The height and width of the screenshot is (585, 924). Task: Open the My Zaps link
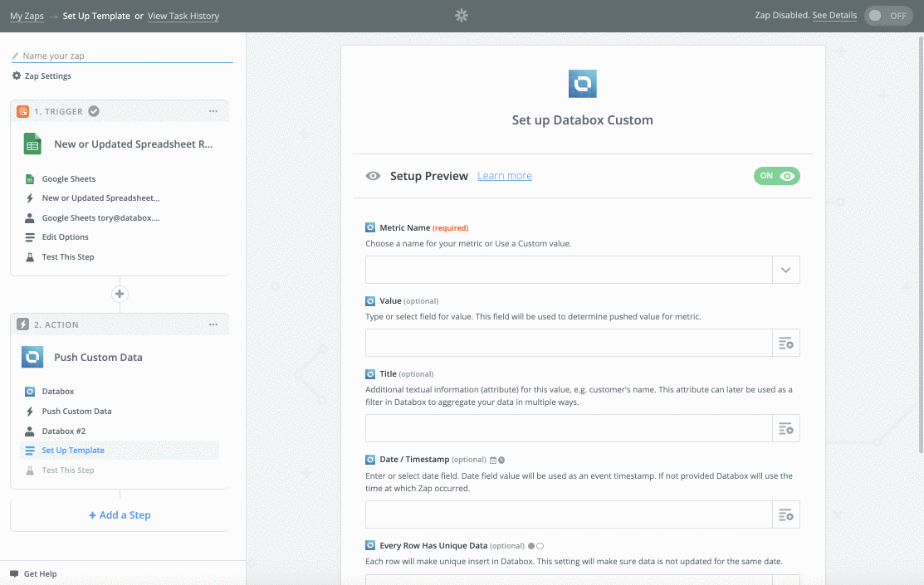coord(27,16)
